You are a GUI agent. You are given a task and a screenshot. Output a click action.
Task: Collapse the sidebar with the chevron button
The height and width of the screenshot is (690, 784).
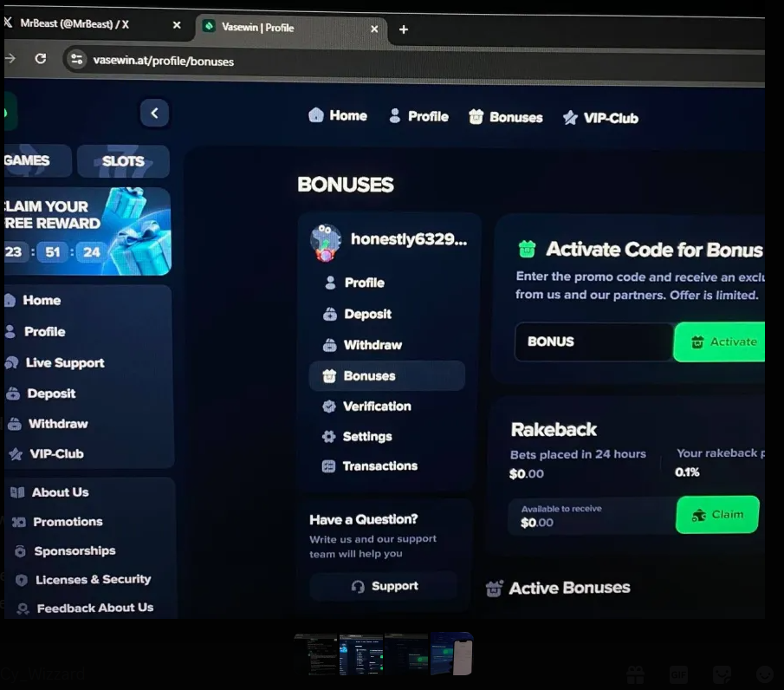(x=154, y=113)
